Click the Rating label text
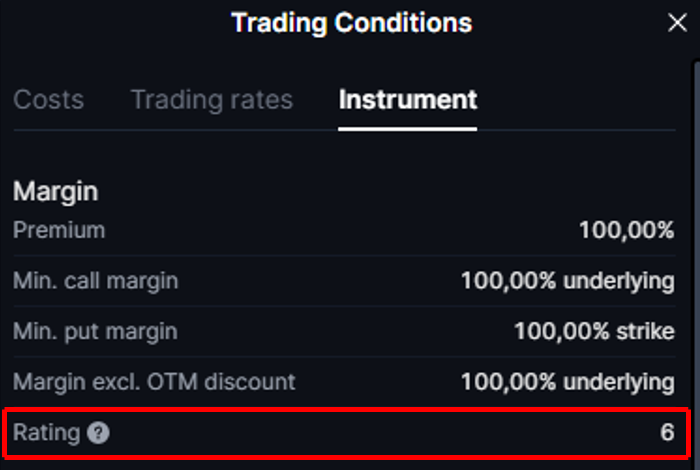 46,433
